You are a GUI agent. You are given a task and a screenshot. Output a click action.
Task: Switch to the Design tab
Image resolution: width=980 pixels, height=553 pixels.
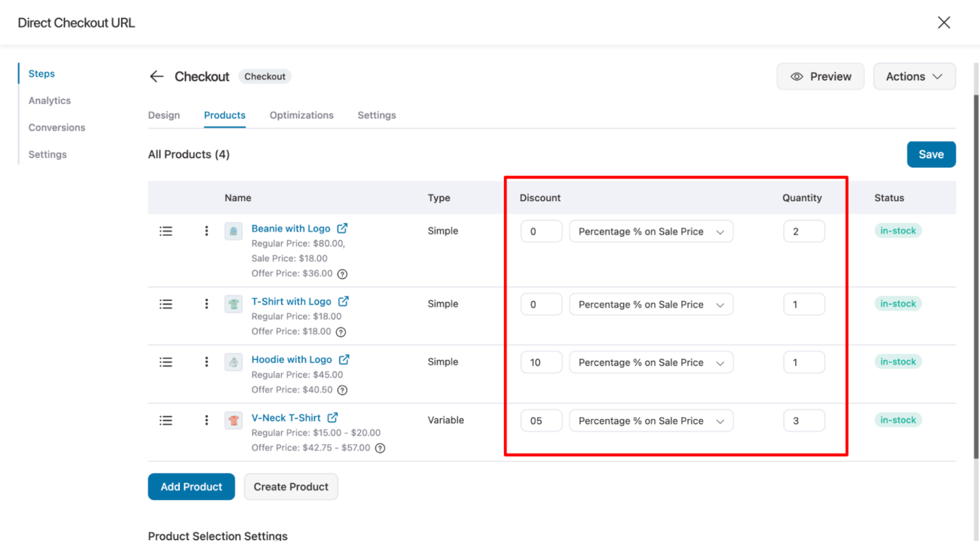coord(164,115)
